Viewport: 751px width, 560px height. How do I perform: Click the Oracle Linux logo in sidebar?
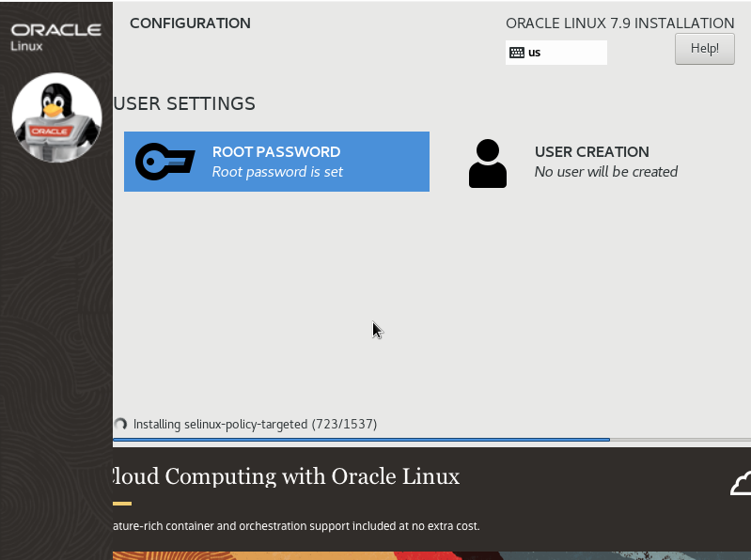point(55,36)
